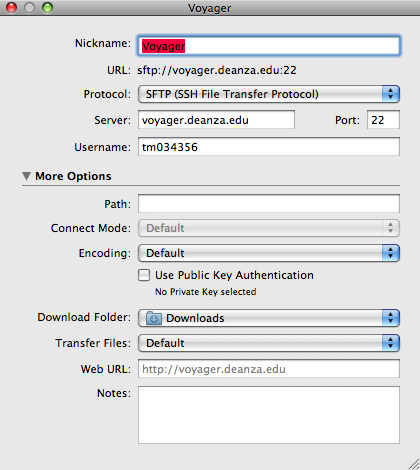Image resolution: width=420 pixels, height=470 pixels.
Task: Enable Use Public Key Authentication checkbox
Action: (144, 275)
